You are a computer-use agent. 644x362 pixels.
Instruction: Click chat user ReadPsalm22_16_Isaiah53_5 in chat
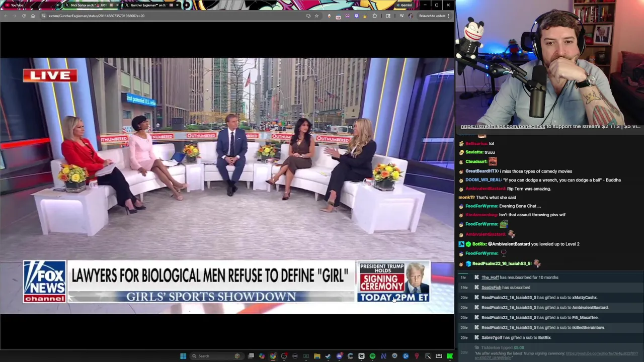tap(502, 263)
